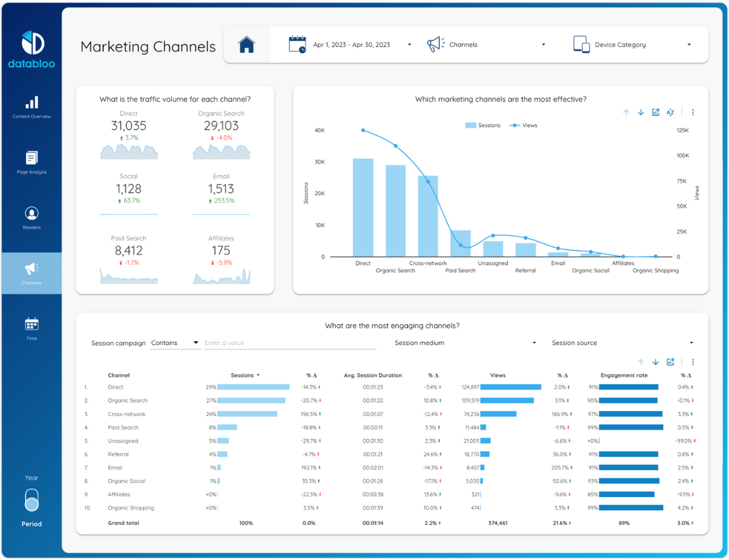
Task: Click AZ sort icon in chart
Action: click(x=670, y=113)
